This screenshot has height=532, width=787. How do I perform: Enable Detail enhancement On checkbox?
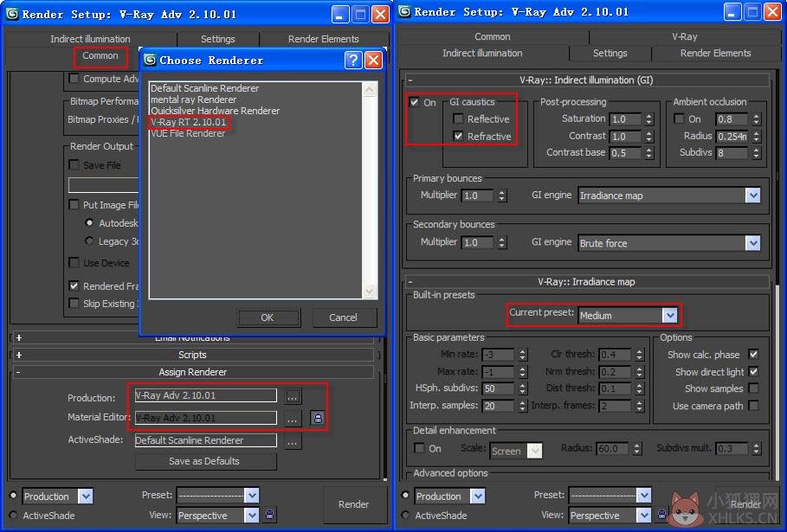click(419, 448)
